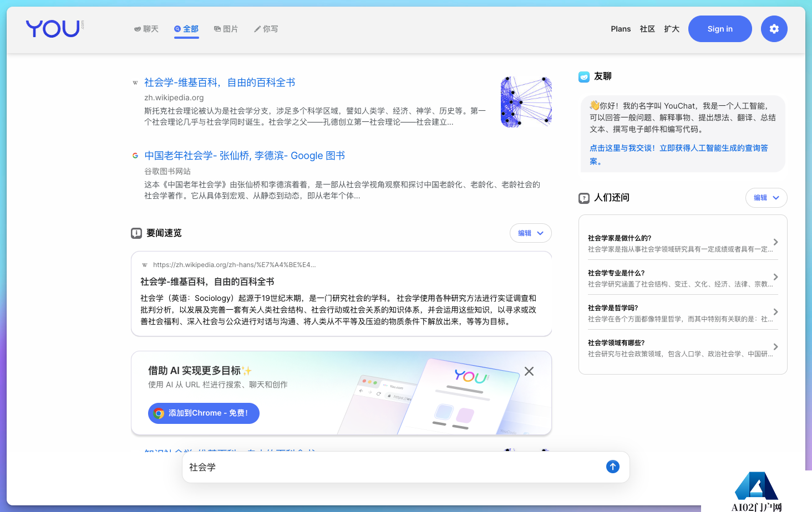Click the 社会学专业是什么? question text
Screen dimensions: 812x512
point(616,273)
